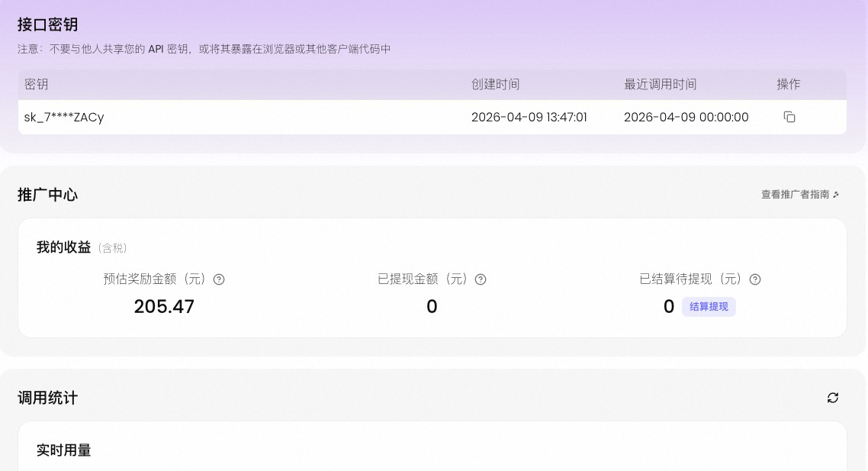The image size is (868, 471).
Task: Select the masked key text sk_7****ZACy
Action: click(x=64, y=118)
